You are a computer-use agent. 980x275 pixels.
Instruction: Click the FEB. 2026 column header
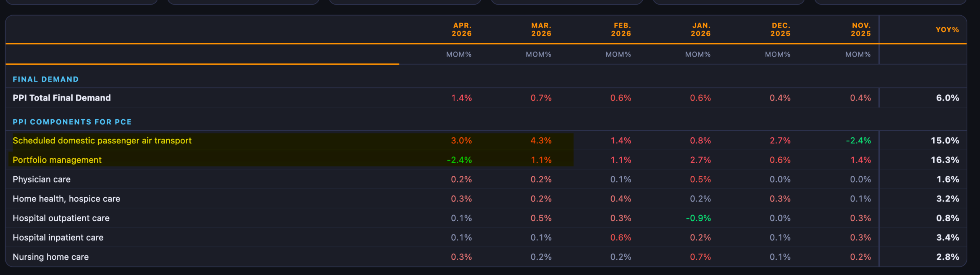621,29
